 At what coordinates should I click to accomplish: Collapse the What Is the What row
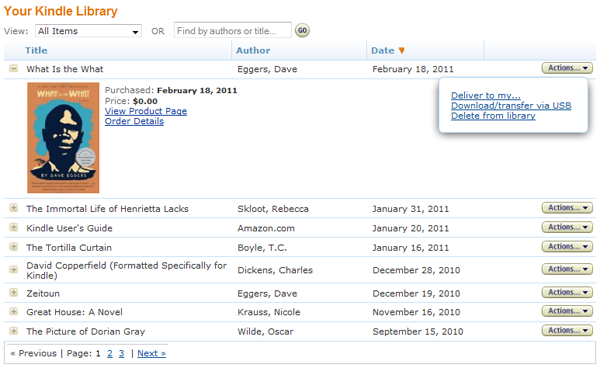point(14,68)
